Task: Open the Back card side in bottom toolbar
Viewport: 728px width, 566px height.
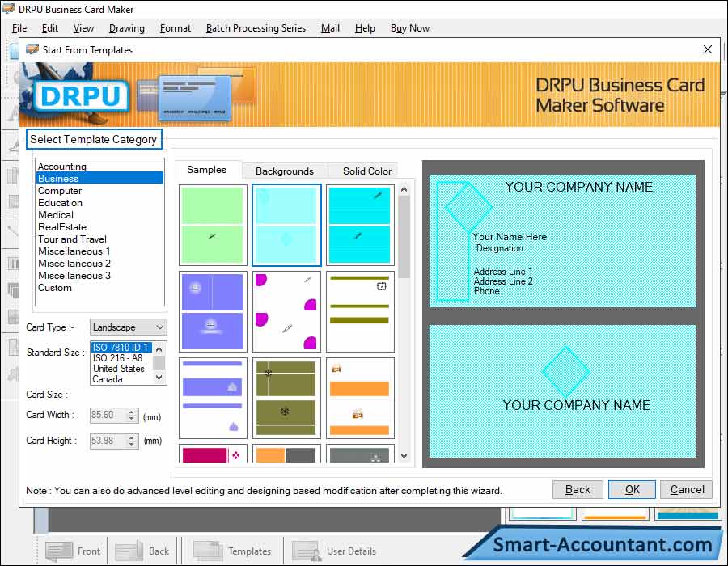Action: [x=142, y=551]
